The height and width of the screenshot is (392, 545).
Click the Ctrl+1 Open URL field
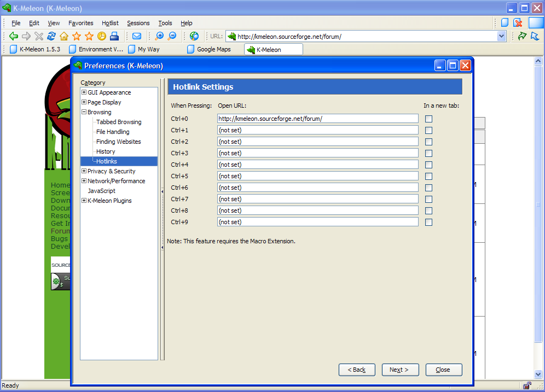[317, 130]
